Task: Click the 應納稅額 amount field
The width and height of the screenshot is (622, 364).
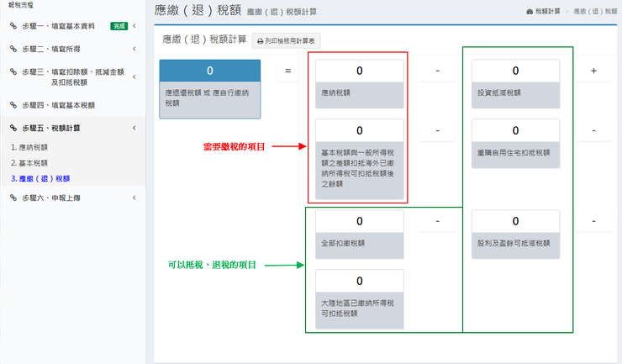Action: tap(359, 71)
